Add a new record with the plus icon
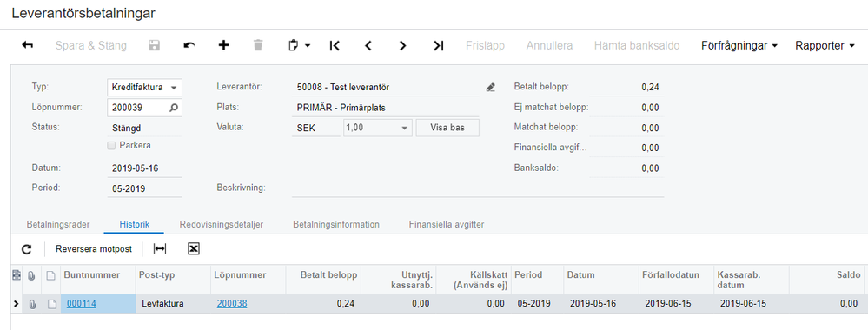This screenshot has width=868, height=330. [223, 45]
